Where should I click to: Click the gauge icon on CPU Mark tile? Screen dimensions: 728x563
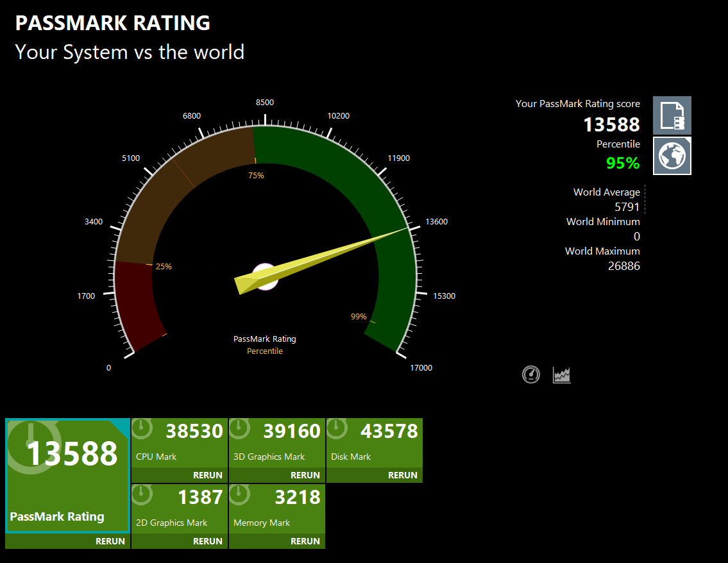click(x=142, y=428)
